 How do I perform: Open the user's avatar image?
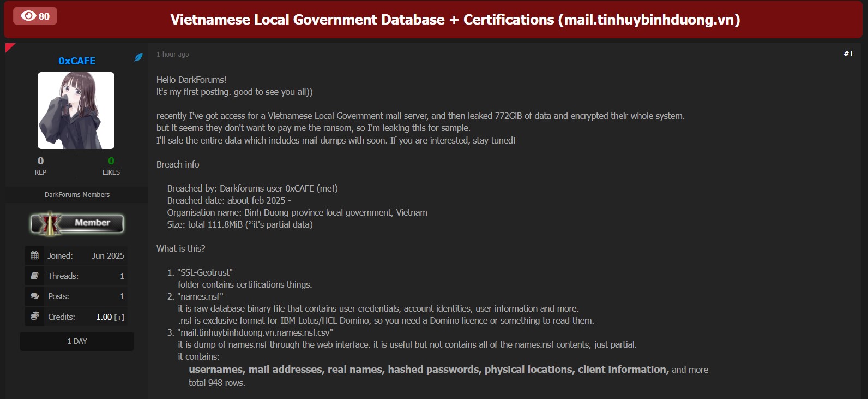76,110
